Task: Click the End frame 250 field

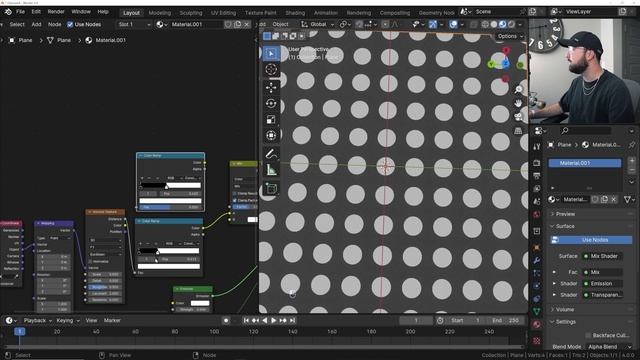Action: pyautogui.click(x=506, y=320)
